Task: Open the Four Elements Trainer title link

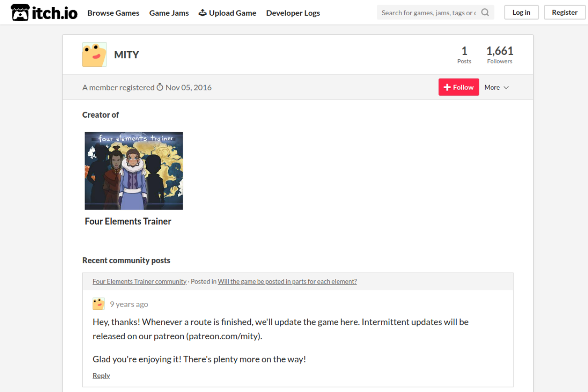Action: click(x=128, y=221)
